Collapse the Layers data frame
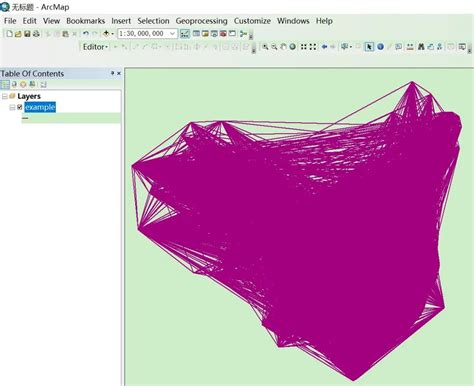Viewport: 474px width, 386px height. click(5, 96)
